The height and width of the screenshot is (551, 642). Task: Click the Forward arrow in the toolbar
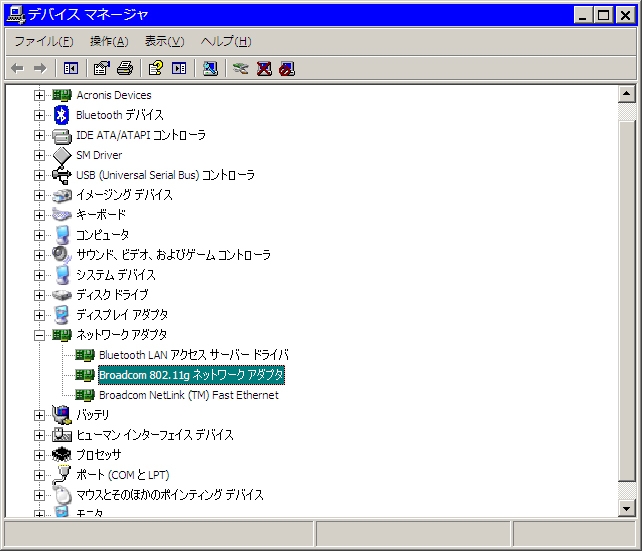pos(40,68)
